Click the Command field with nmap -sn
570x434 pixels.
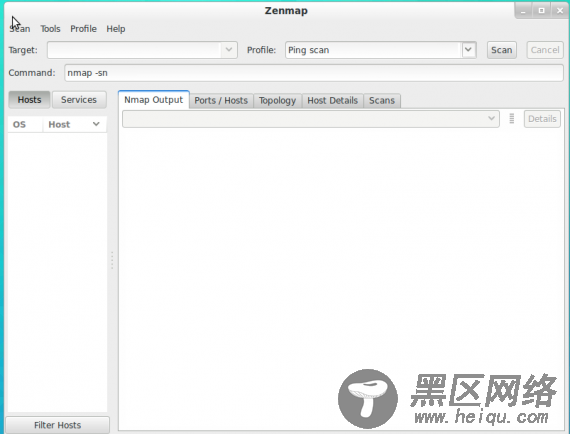[314, 73]
